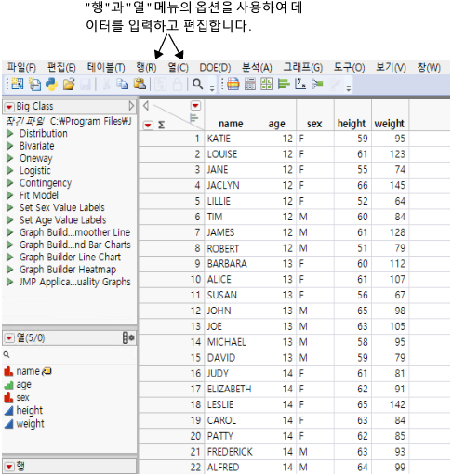The width and height of the screenshot is (452, 476).
Task: Open the 도구(O) menu
Action: pos(349,67)
